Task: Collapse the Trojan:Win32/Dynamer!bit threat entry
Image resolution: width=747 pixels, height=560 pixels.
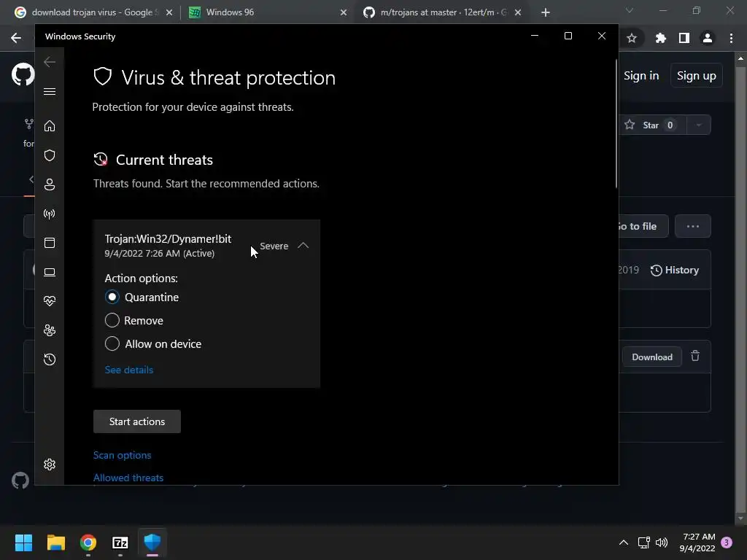Action: (303, 246)
